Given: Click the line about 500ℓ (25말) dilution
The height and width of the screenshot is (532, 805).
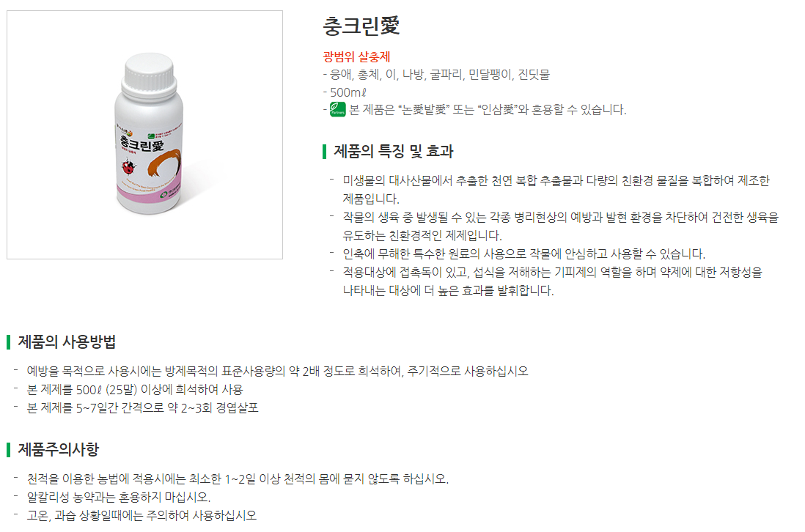Looking at the screenshot, I should coord(135,389).
